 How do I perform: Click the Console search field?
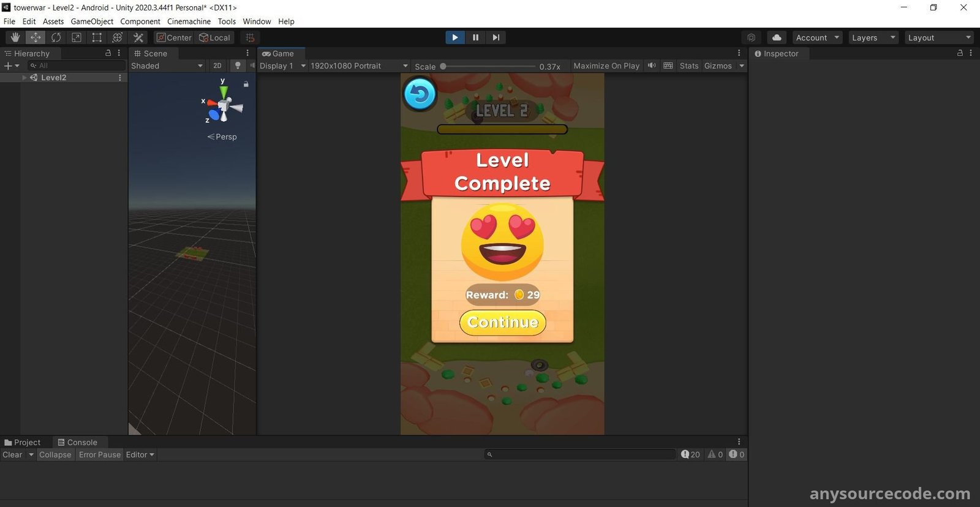(x=582, y=454)
